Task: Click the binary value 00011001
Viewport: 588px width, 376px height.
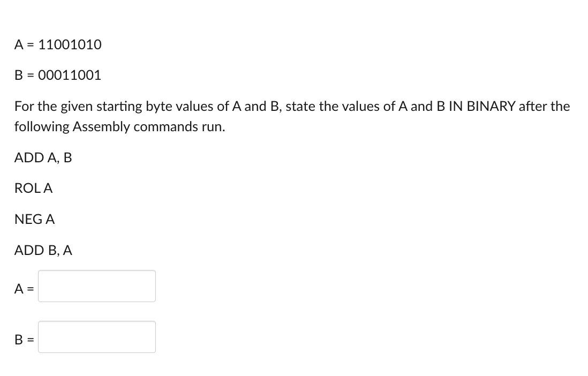Action: 70,75
